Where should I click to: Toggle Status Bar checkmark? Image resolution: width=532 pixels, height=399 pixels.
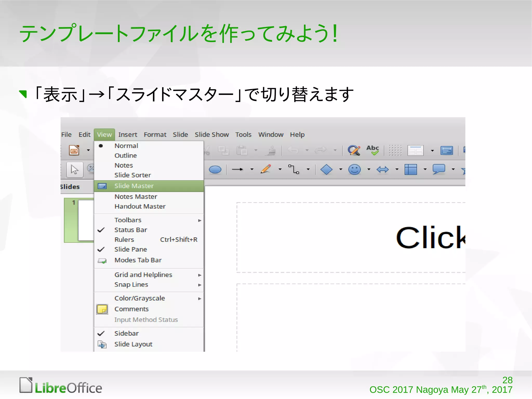pos(149,230)
